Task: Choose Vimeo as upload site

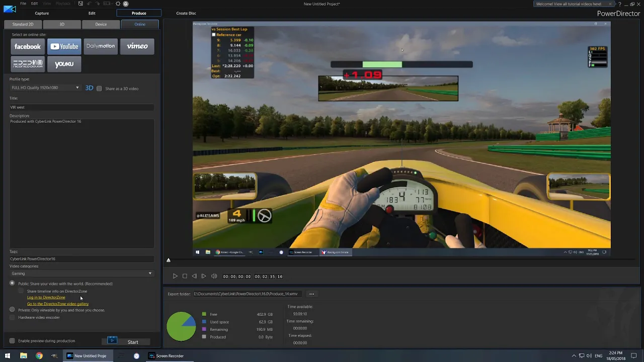Action: pyautogui.click(x=137, y=46)
